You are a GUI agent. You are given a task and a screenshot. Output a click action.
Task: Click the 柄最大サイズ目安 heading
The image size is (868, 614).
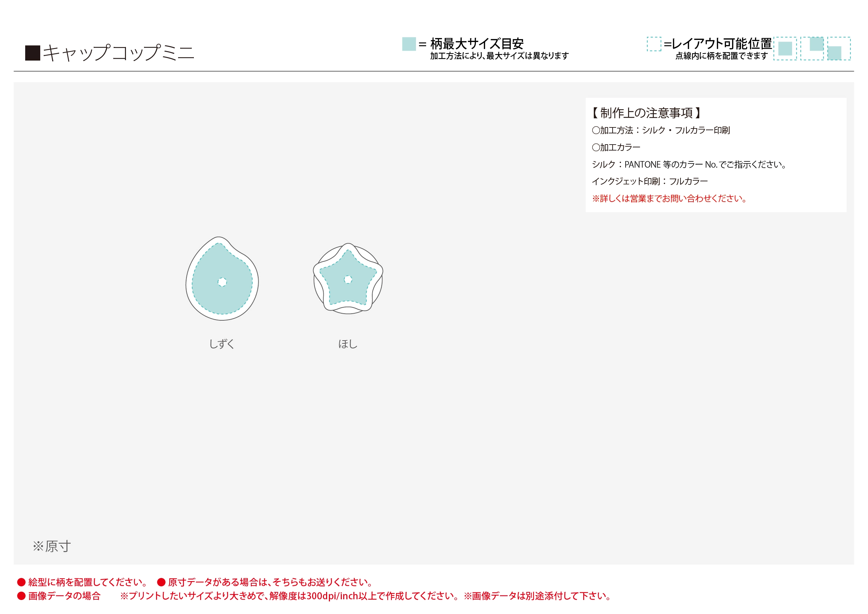pos(477,44)
